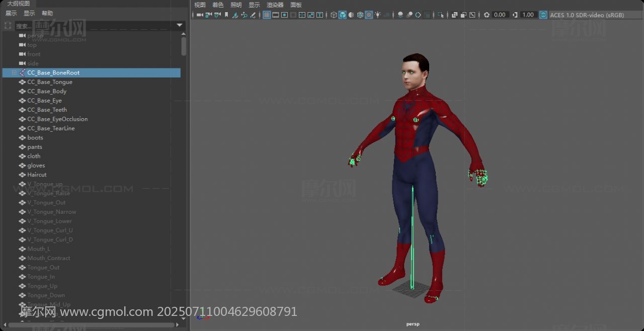Toggle the viewport Grid display
This screenshot has width=644, height=331.
(267, 15)
